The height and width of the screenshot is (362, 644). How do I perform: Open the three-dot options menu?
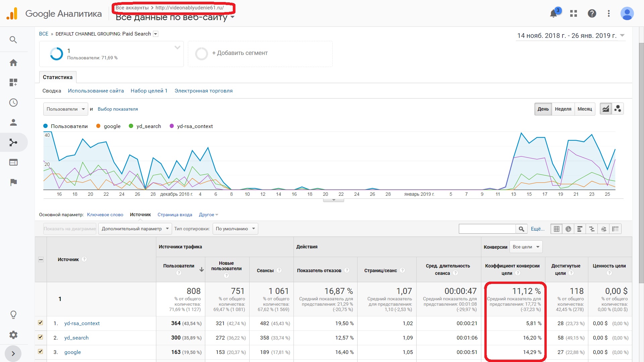[x=609, y=13]
